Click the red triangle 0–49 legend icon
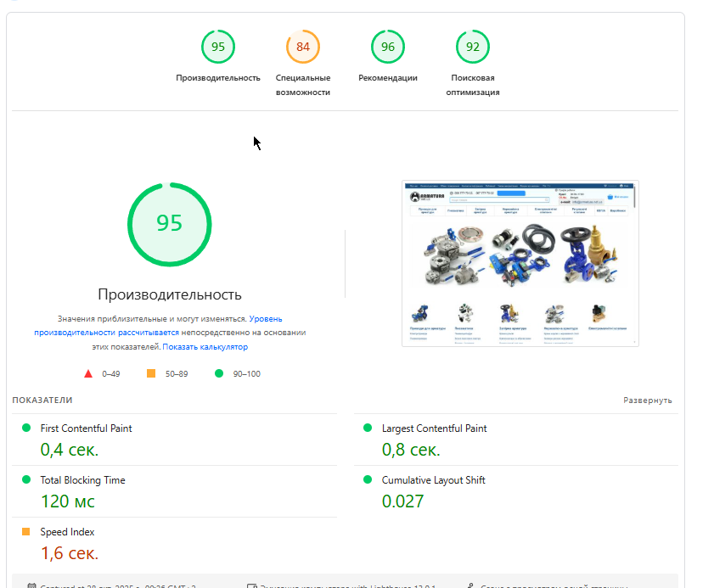The height and width of the screenshot is (588, 714). pos(88,373)
